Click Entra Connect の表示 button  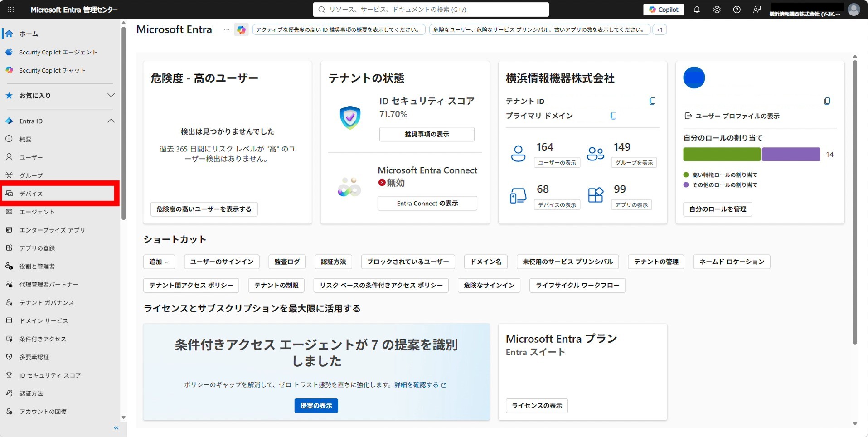click(x=427, y=203)
